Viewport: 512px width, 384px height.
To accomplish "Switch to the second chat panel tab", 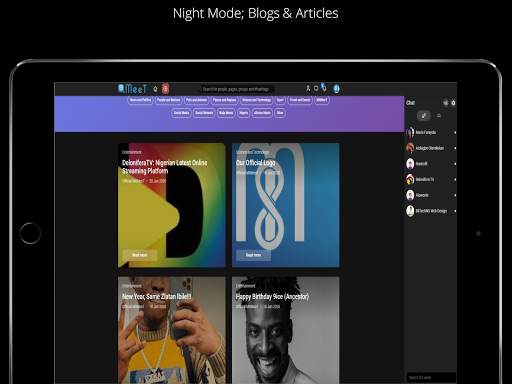I will coord(439,116).
